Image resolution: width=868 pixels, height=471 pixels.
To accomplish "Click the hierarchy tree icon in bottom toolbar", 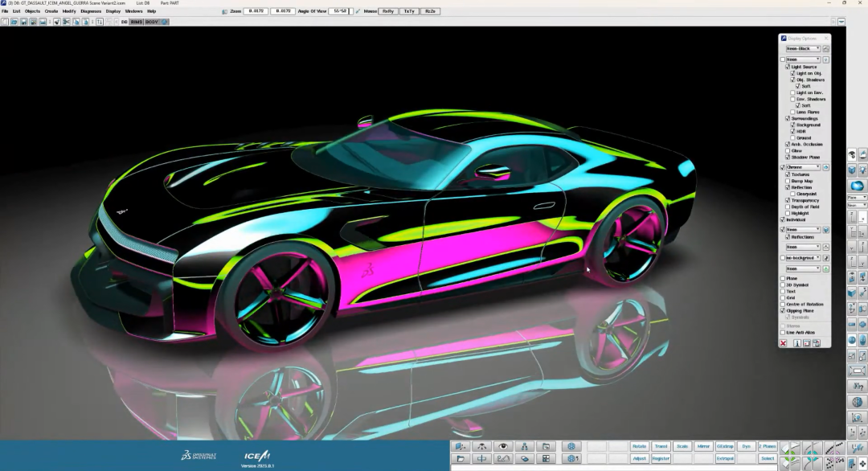I will point(524,446).
